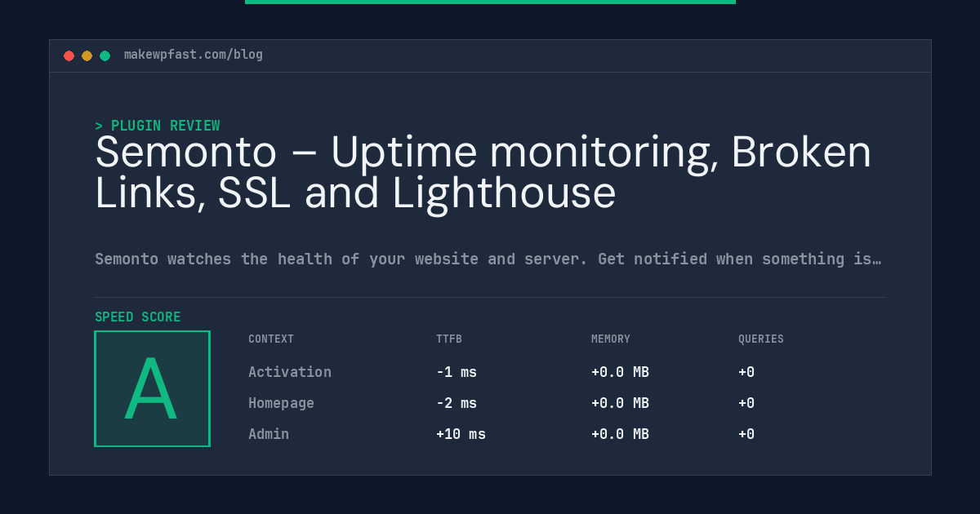This screenshot has width=980, height=514.
Task: Click the Admin TTFB value +10 ms
Action: 461,434
